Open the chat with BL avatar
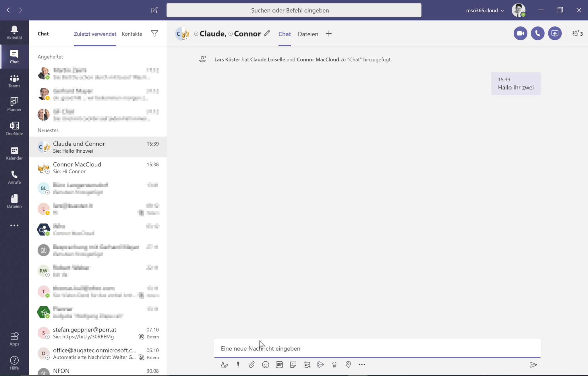Screen dimensions: 588x376 point(98,188)
